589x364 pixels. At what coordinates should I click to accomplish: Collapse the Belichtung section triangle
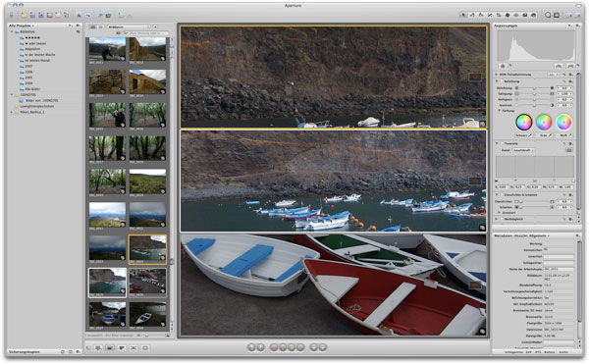(x=497, y=81)
